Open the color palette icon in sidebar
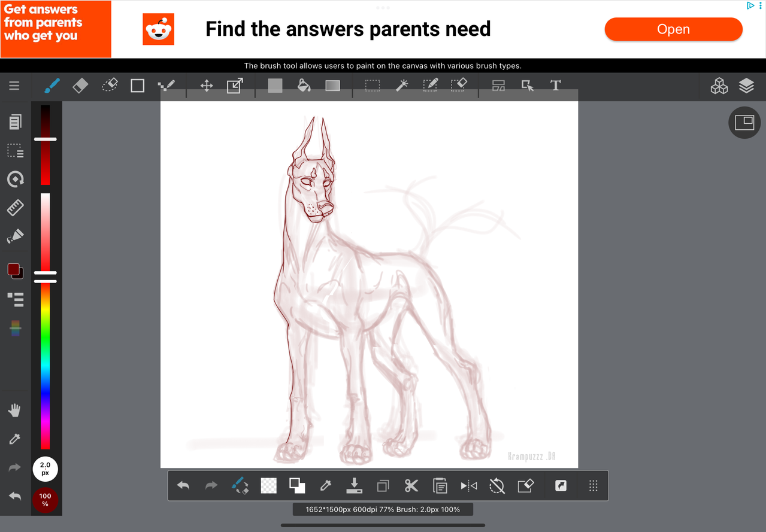 [16, 328]
